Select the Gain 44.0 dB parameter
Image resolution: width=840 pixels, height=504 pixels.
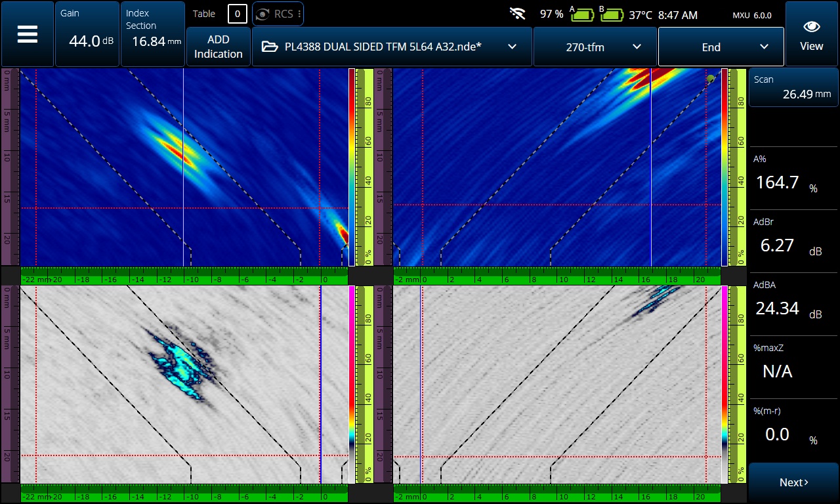[x=87, y=34]
